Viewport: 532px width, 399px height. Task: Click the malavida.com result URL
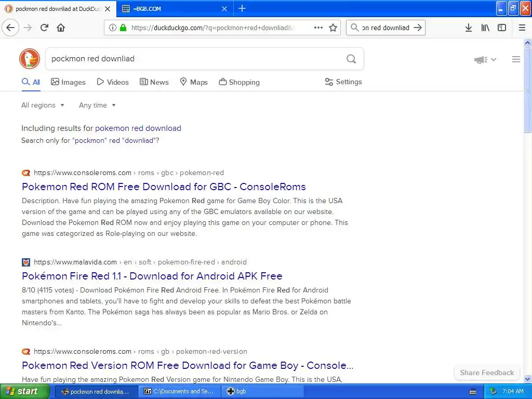coord(140,262)
